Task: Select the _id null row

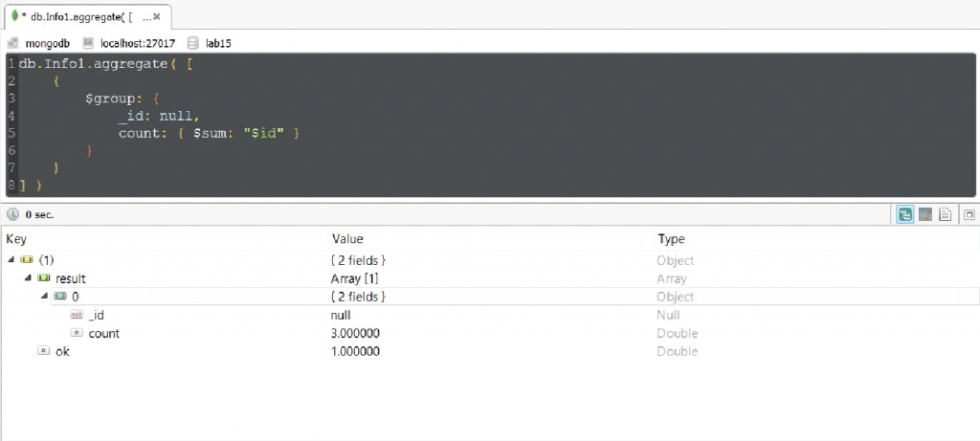Action: click(490, 315)
